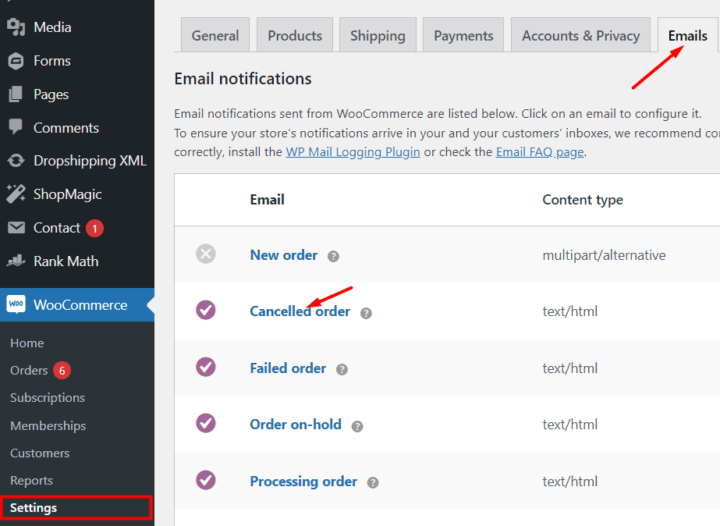Click text/html in Order on-hold row
The image size is (720, 526).
pos(570,425)
